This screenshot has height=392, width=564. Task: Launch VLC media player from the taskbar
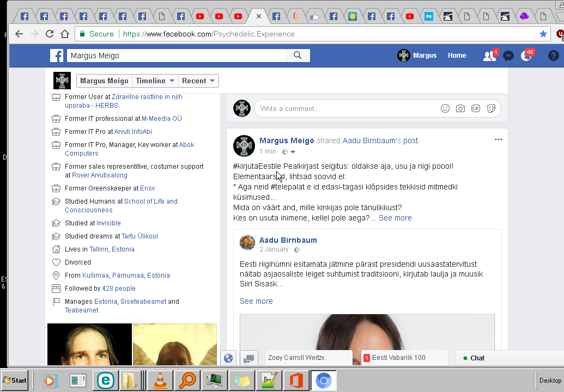coord(160,380)
